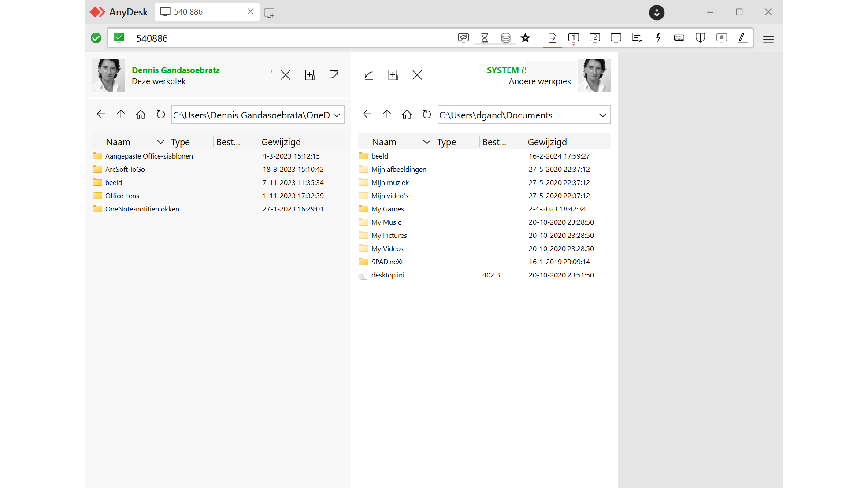Viewport: 868px width, 488px height.
Task: Open the chat icon in toolbar
Action: (x=637, y=38)
